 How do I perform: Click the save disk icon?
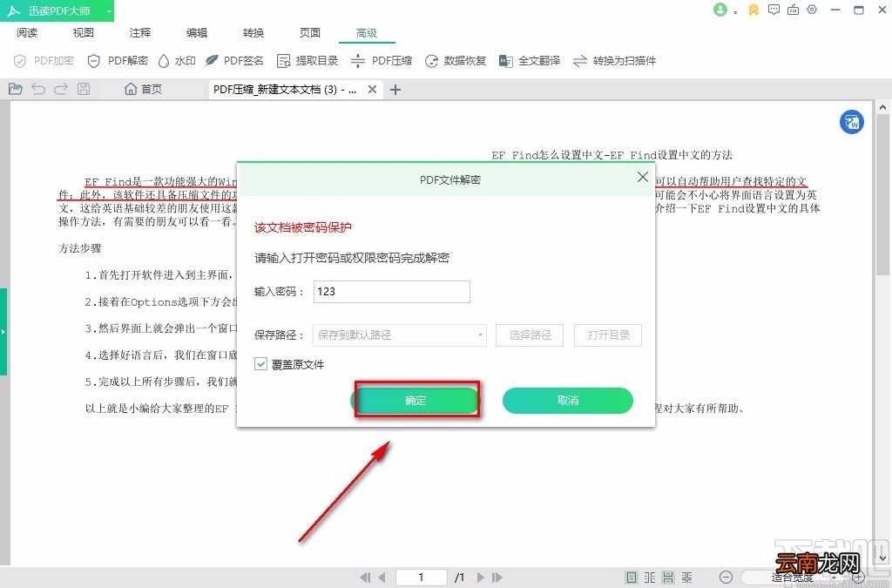[84, 89]
